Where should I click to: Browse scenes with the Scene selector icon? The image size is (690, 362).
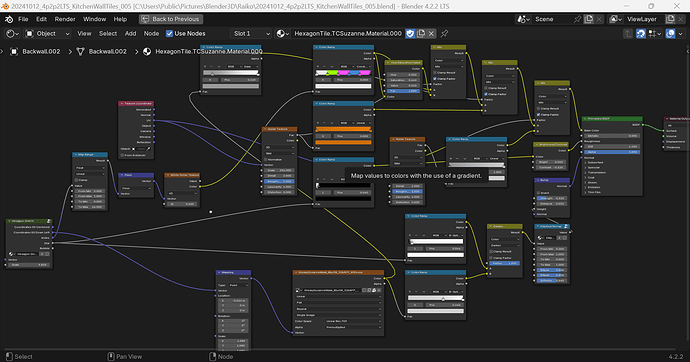pyautogui.click(x=523, y=19)
